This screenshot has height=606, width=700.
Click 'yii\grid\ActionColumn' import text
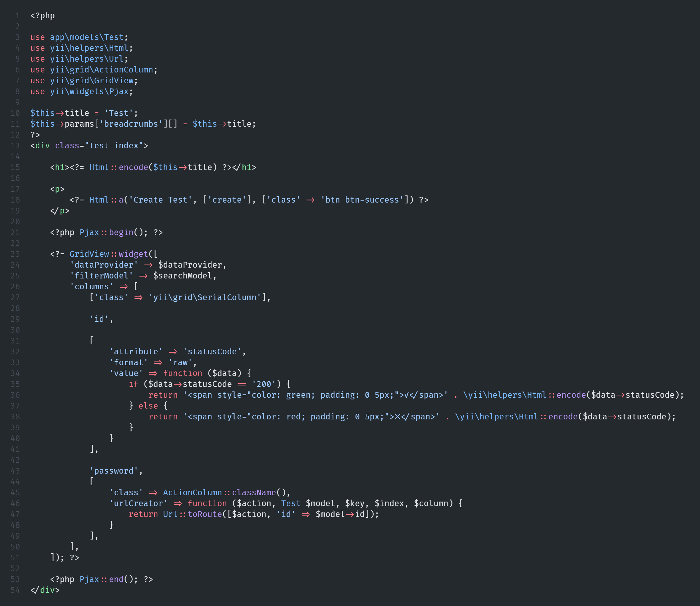(102, 70)
